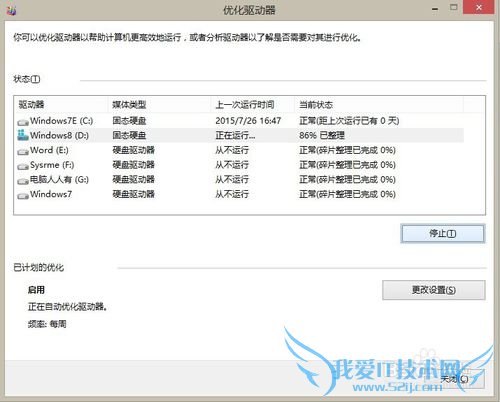500x402 pixels.
Task: Click 正常(距上次运行已有 0 天) status text
Action: (x=349, y=121)
